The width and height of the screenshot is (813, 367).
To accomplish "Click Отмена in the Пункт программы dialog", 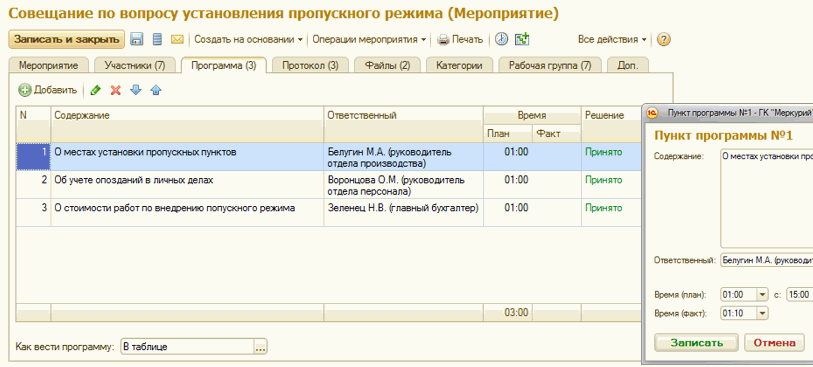I will [775, 343].
